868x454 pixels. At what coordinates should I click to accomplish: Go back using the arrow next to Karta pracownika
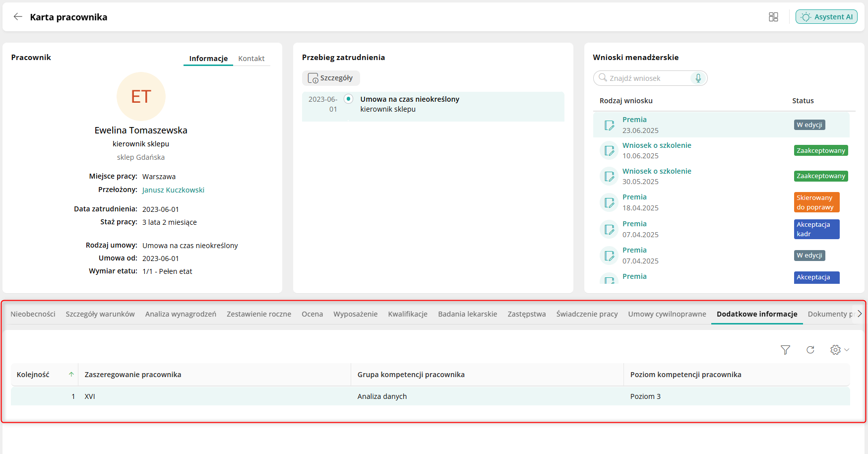[x=18, y=17]
